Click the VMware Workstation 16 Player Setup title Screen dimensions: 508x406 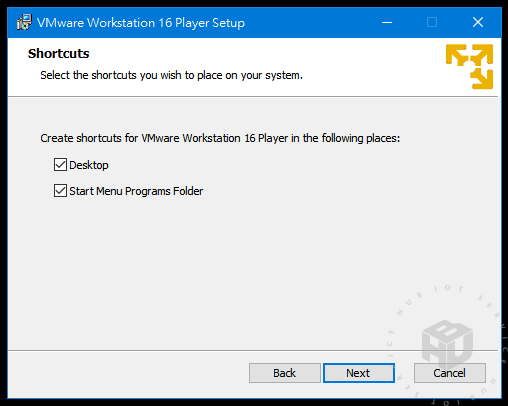click(x=141, y=23)
